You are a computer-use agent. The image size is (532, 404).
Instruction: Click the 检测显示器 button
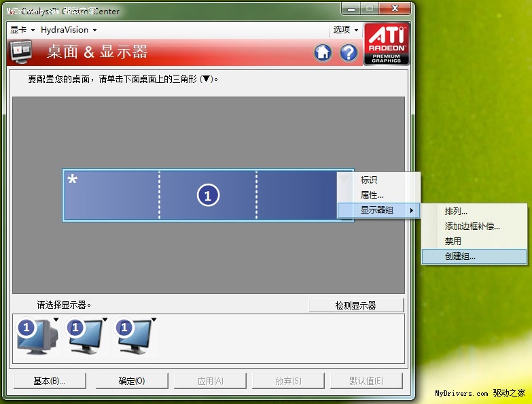[x=355, y=305]
